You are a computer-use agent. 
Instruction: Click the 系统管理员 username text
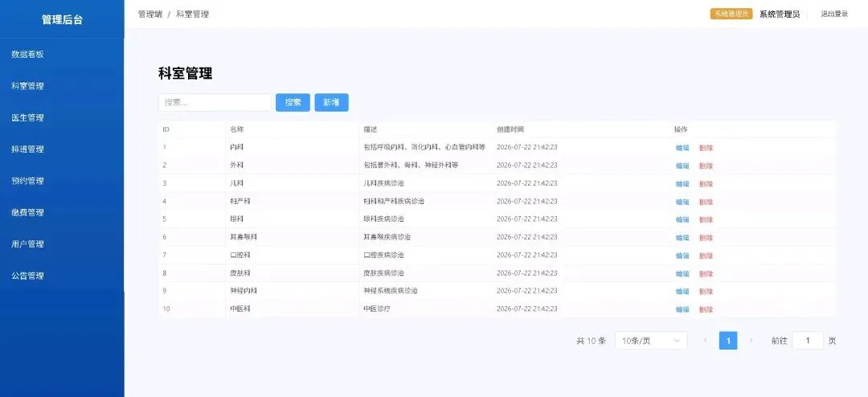[x=780, y=14]
